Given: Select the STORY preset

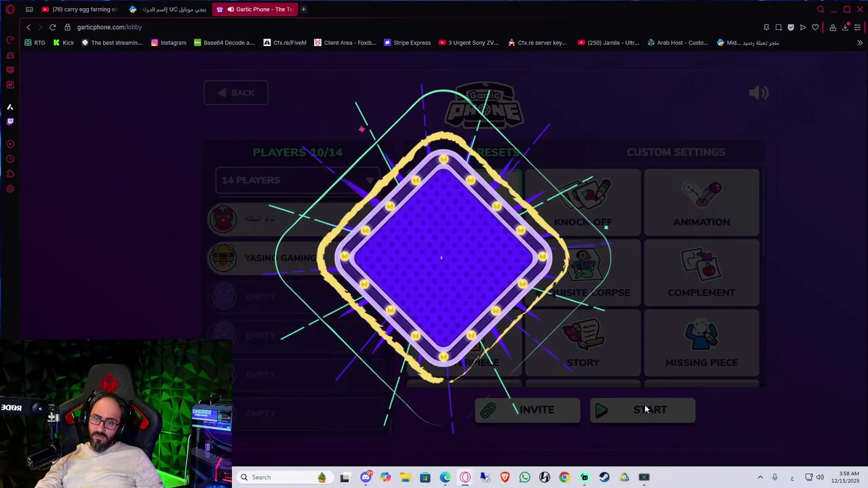Looking at the screenshot, I should coord(583,343).
